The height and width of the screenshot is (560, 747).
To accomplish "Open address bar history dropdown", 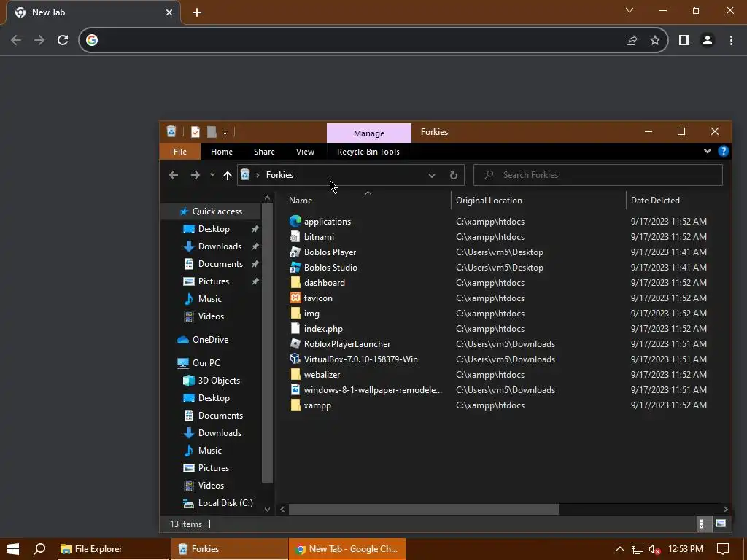I will [432, 175].
